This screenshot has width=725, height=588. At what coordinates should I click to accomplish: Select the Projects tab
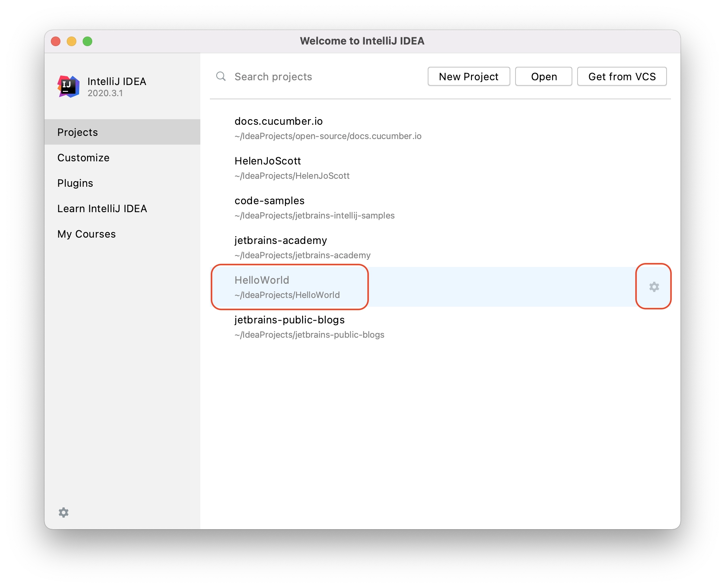click(122, 132)
